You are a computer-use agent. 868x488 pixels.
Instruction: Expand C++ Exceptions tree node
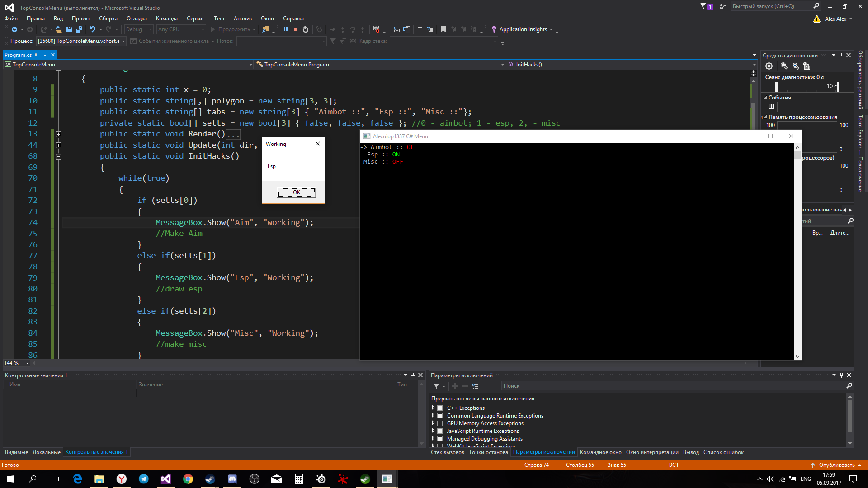pos(433,408)
